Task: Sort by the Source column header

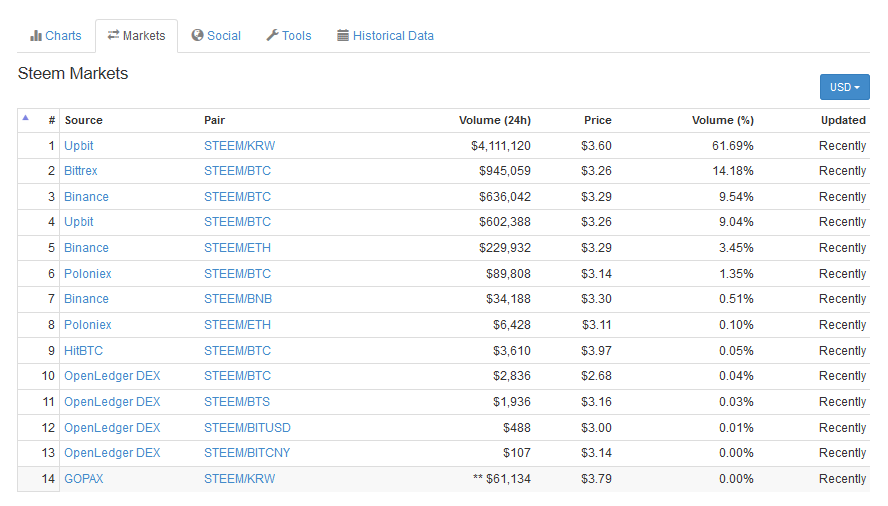Action: coord(83,120)
